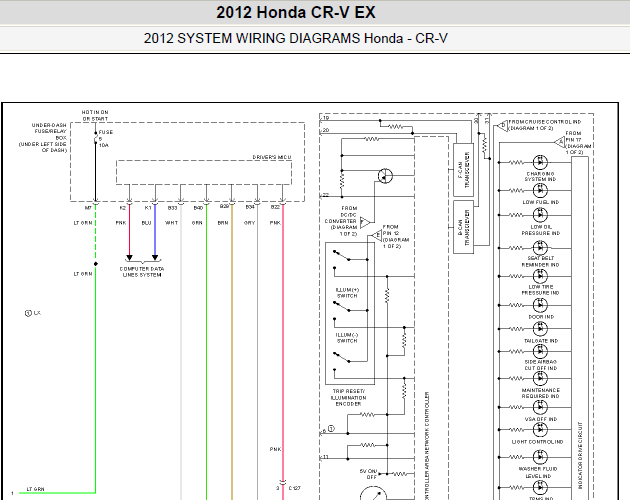This screenshot has width=630, height=500.
Task: Click the LED symbol above Tailgate Ind
Action: (x=540, y=329)
